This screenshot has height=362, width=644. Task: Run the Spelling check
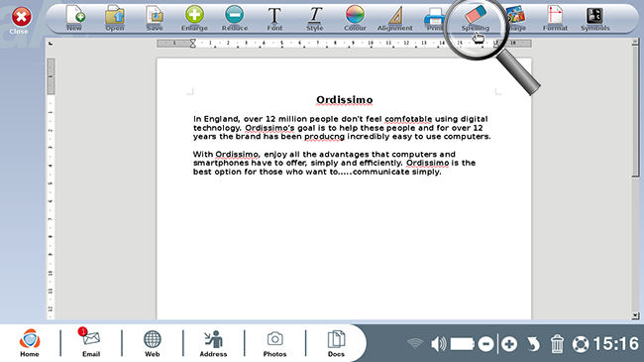click(476, 19)
